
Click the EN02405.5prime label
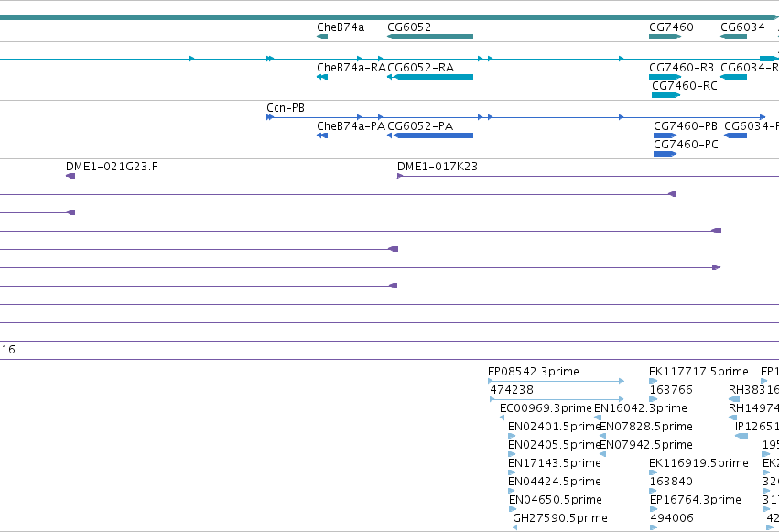click(x=555, y=445)
